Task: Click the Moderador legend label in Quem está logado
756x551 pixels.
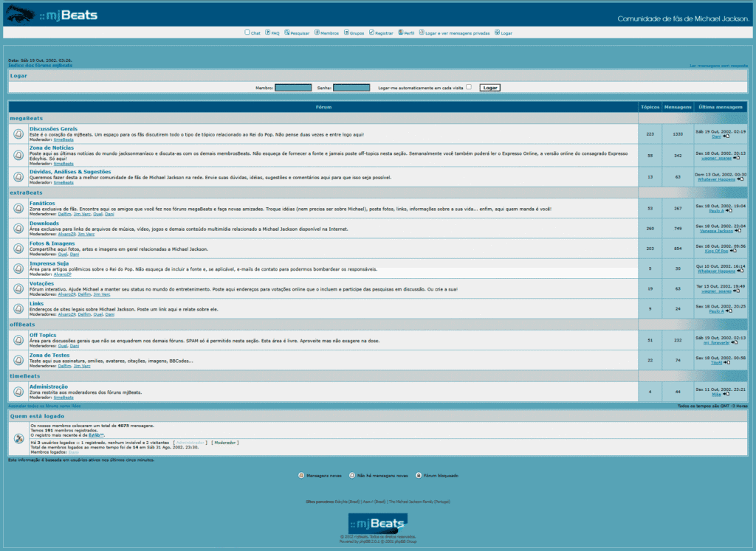Action: (224, 443)
